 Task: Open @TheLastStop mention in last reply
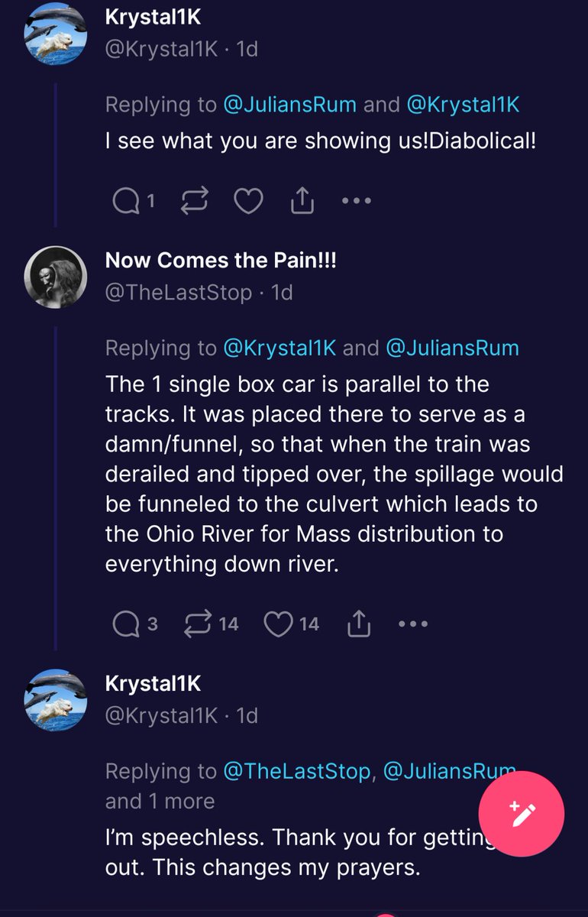pyautogui.click(x=297, y=771)
